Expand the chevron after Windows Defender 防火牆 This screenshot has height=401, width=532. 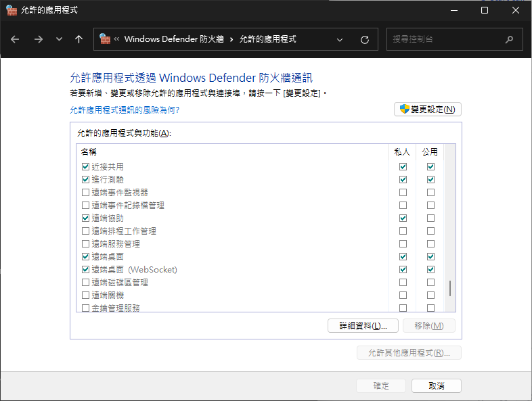(231, 39)
